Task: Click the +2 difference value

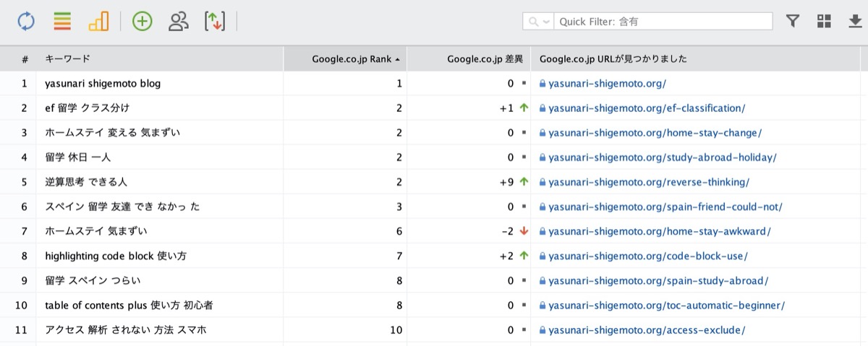Action: 506,256
